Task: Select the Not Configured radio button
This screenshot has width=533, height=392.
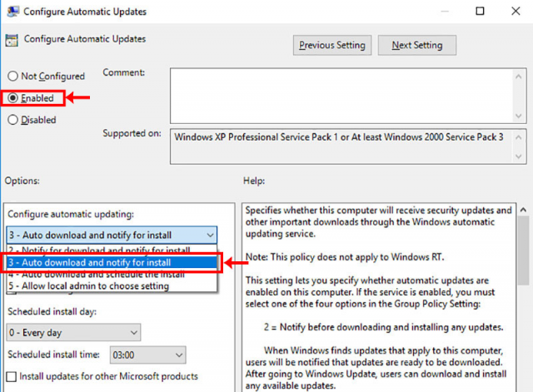Action: pos(12,77)
